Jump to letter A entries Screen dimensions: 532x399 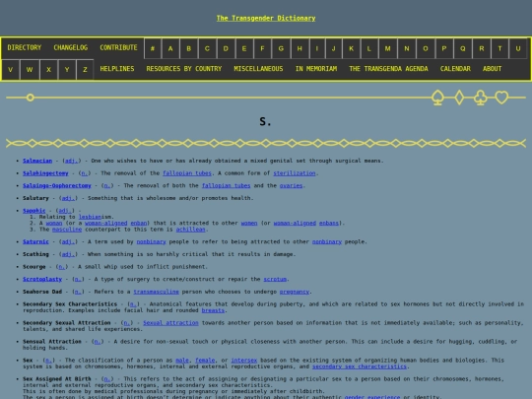170,48
